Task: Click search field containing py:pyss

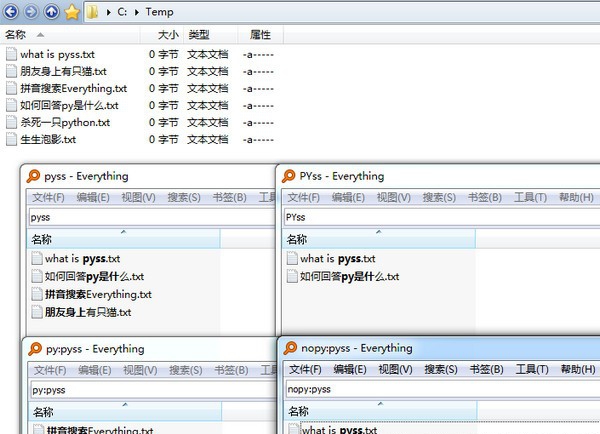Action: 153,390
